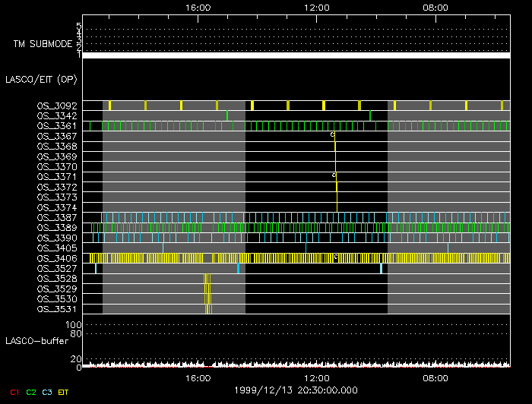
Task: Choose the EIT legend label
Action: pos(64,392)
